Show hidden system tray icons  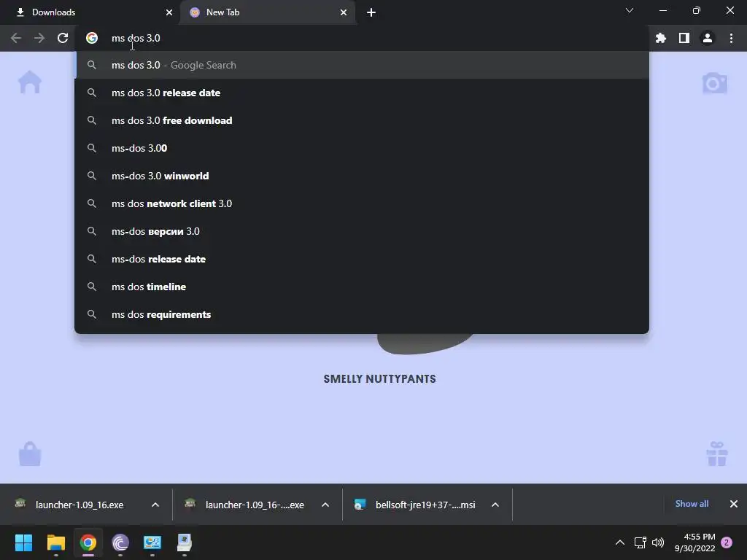point(620,542)
